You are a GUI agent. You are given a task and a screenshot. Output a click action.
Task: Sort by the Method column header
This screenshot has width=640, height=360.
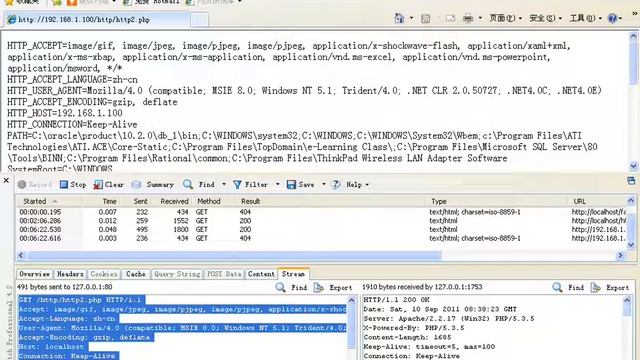point(213,201)
